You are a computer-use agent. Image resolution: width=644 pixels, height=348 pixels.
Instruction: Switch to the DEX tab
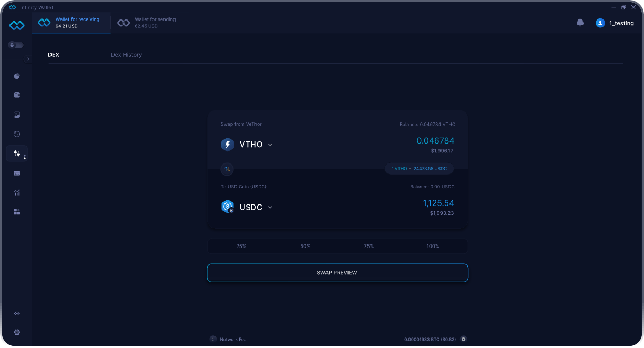54,55
